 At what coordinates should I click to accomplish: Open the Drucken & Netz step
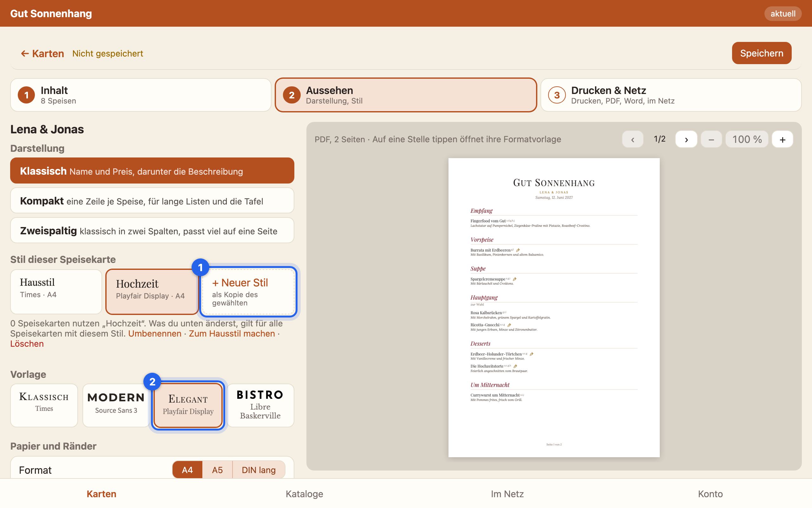(671, 95)
